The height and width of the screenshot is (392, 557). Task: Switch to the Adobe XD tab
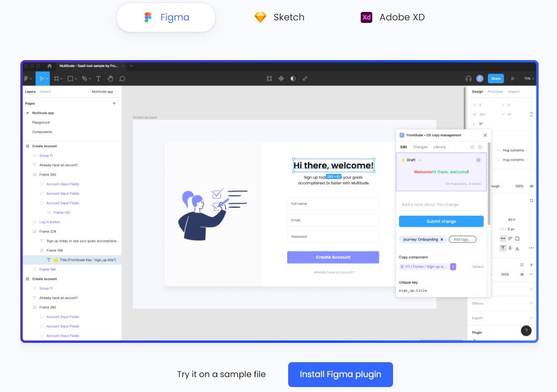[x=393, y=17]
